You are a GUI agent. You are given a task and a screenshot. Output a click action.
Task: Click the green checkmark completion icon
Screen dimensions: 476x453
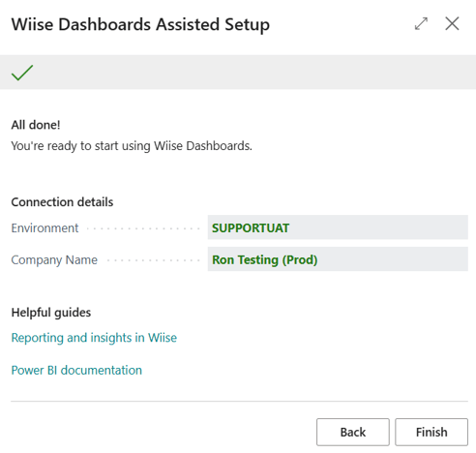click(x=22, y=73)
